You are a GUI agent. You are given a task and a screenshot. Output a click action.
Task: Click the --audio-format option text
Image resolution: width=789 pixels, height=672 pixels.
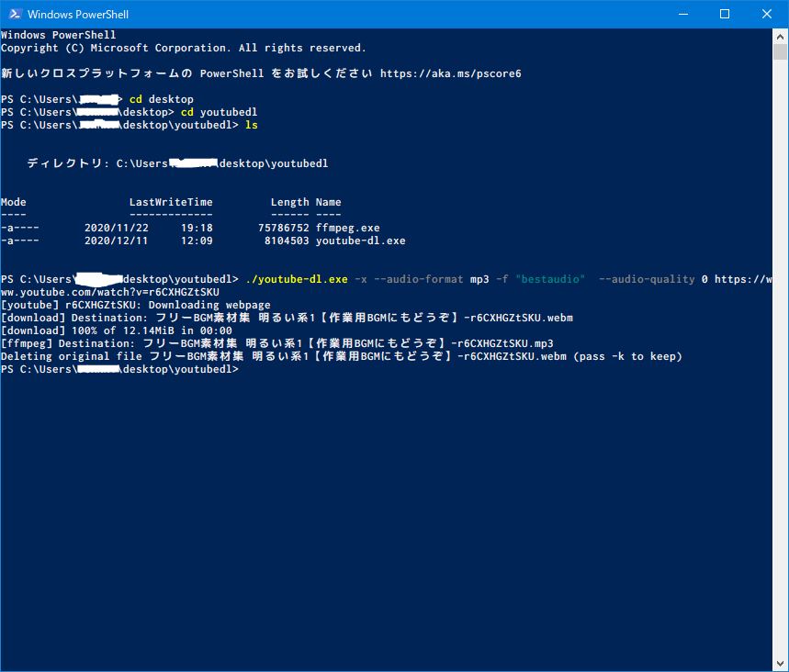tap(419, 279)
